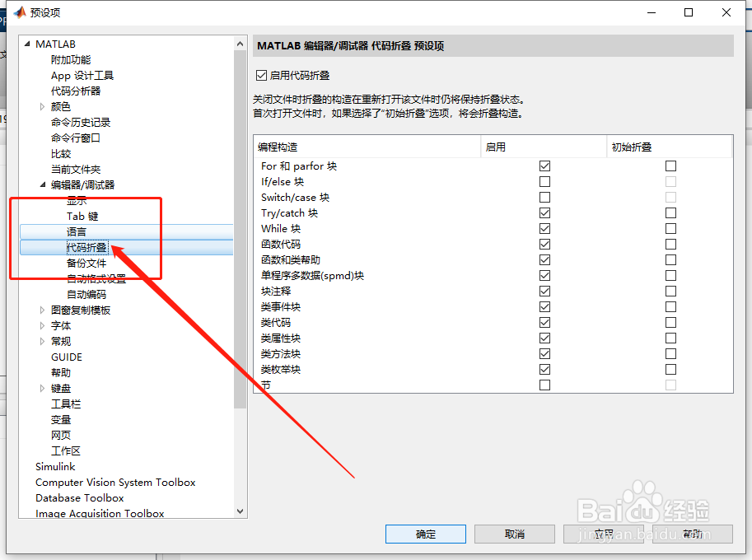Click the 取消 button

[514, 534]
